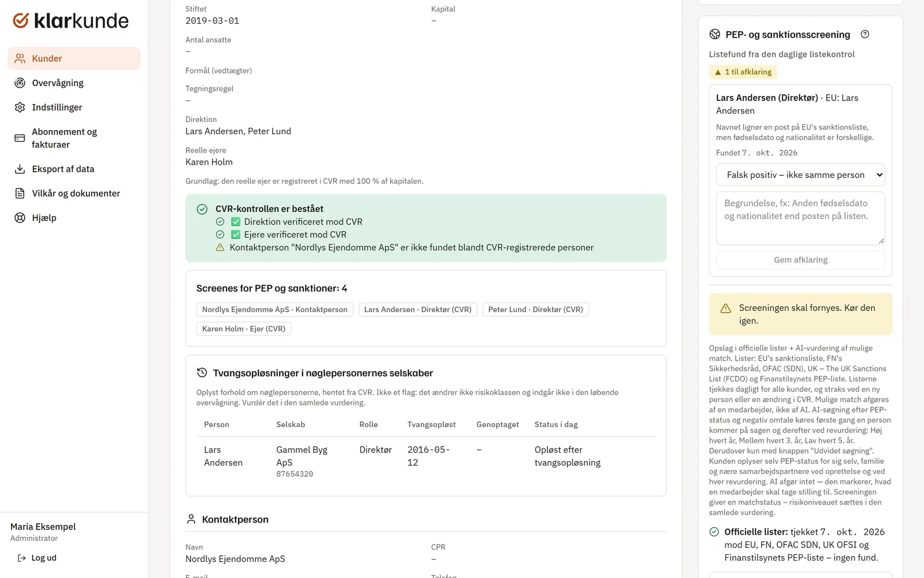
Task: Click the Maria Eksempel user name
Action: (43, 527)
